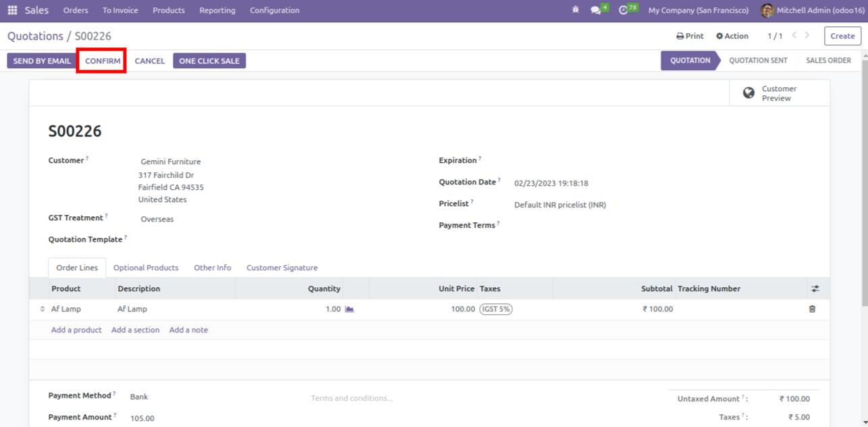Delete the Af Lamp order line
The width and height of the screenshot is (868, 427).
(812, 309)
